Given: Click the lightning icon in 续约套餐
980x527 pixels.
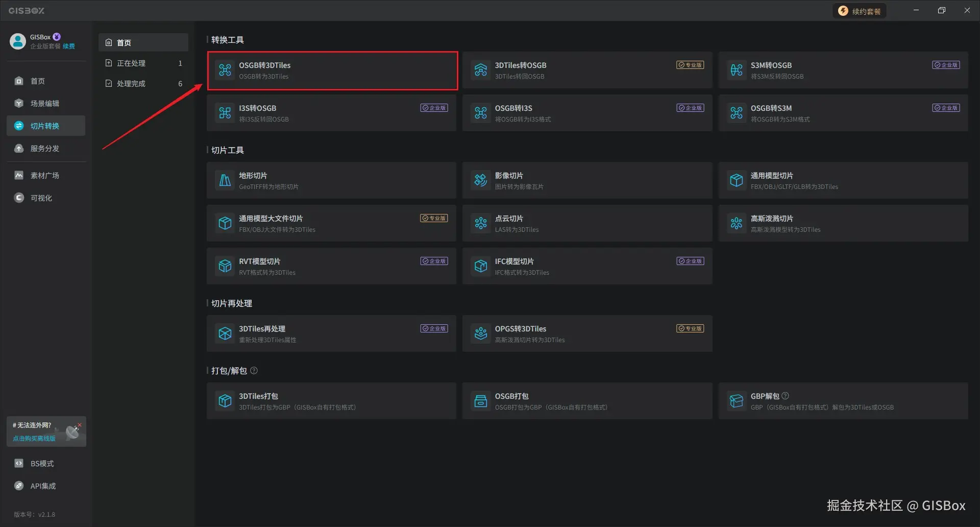Looking at the screenshot, I should (x=843, y=11).
